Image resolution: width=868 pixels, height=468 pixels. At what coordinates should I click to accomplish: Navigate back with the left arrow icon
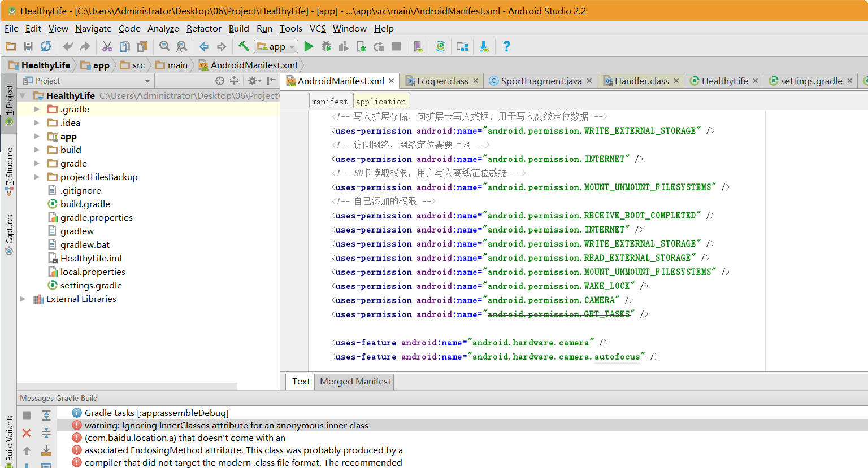(x=204, y=46)
